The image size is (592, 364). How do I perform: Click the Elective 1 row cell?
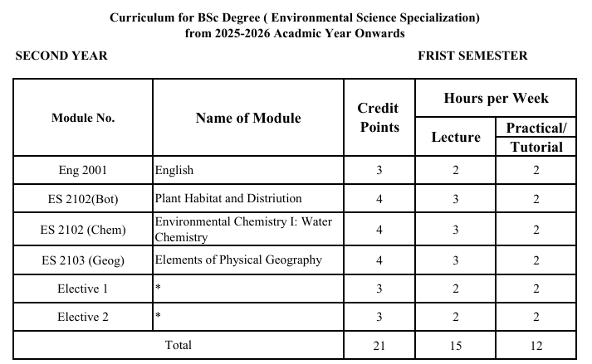click(83, 289)
